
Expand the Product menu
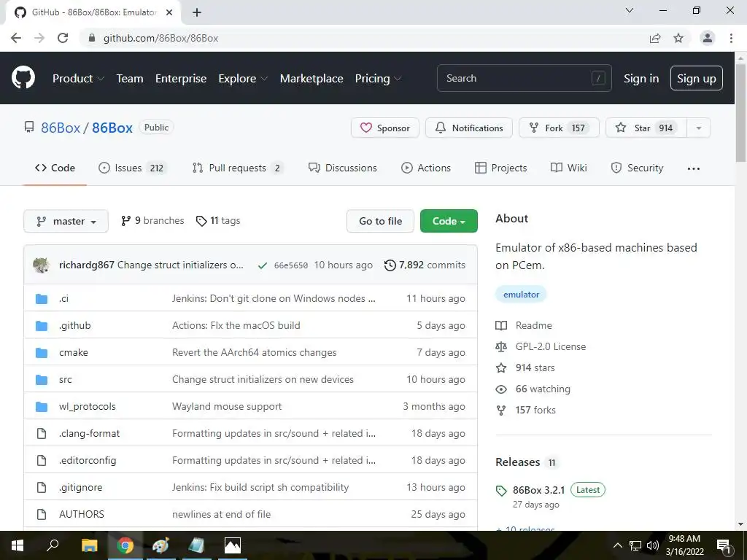click(x=78, y=79)
